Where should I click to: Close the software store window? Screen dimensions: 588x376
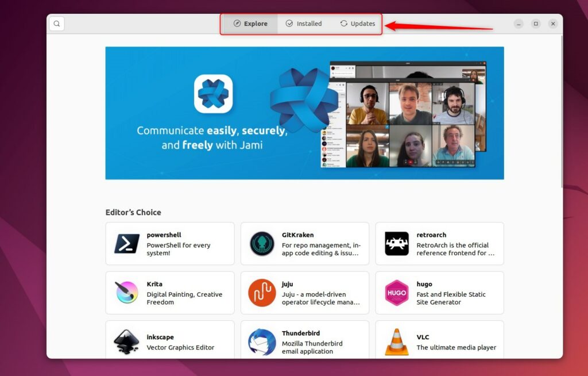click(553, 24)
